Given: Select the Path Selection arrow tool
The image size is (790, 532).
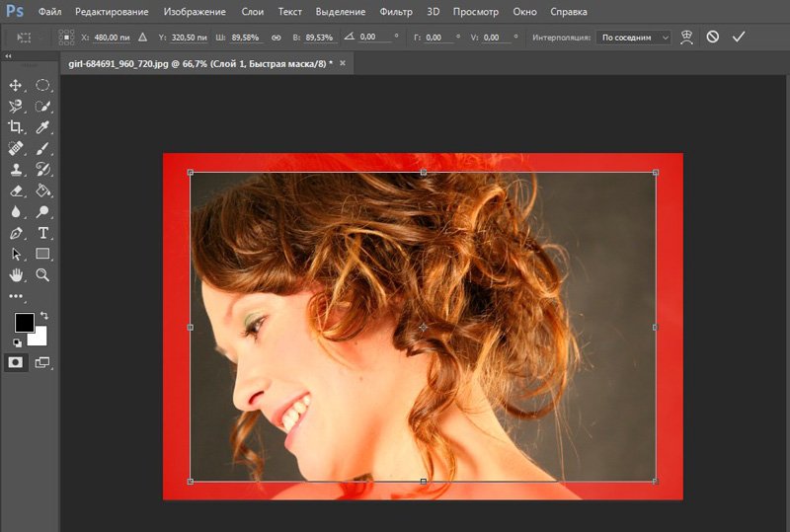Looking at the screenshot, I should click(x=16, y=254).
